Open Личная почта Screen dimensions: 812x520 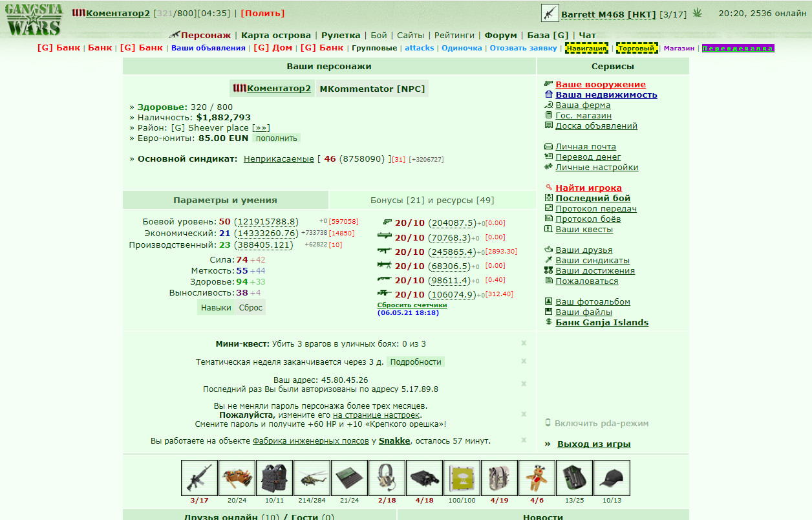pyautogui.click(x=586, y=147)
